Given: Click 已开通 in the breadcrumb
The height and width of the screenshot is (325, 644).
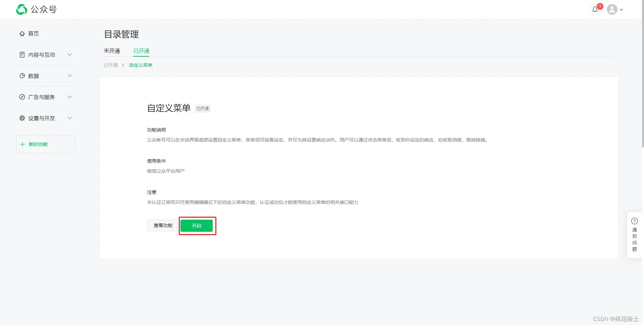Looking at the screenshot, I should pos(111,65).
